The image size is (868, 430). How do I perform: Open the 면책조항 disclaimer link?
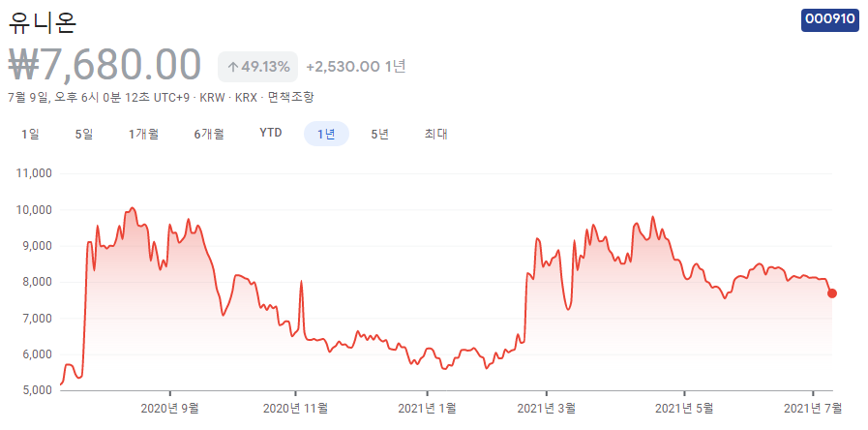(x=290, y=98)
